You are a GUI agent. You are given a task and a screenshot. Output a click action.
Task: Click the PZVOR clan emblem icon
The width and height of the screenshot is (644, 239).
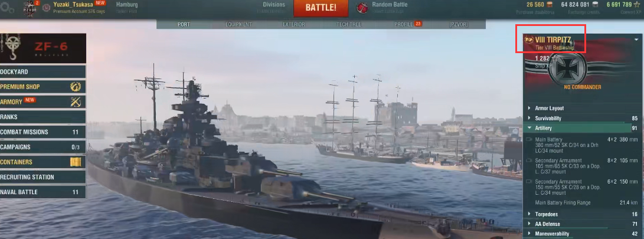tap(30, 8)
